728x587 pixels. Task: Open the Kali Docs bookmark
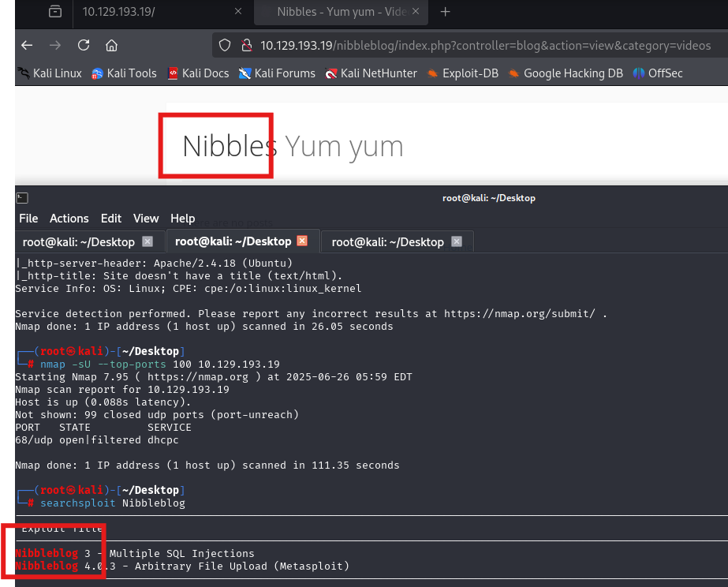(x=198, y=73)
